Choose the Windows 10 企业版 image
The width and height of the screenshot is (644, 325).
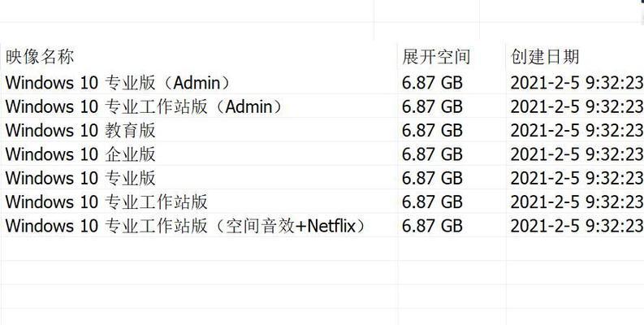pos(80,154)
